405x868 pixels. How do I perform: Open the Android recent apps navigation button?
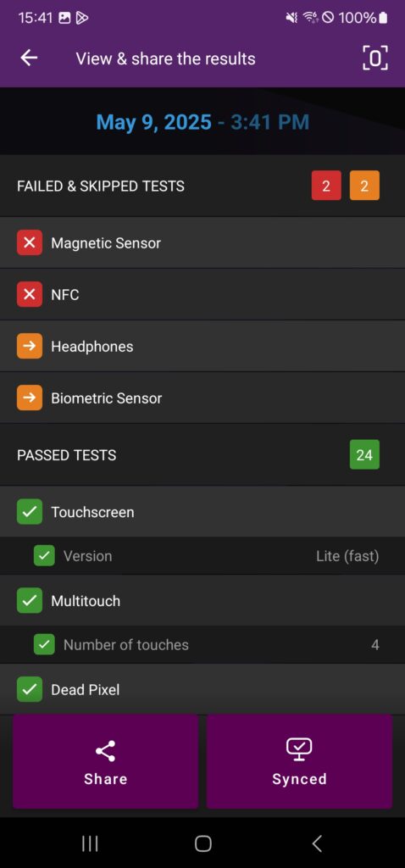[90, 843]
